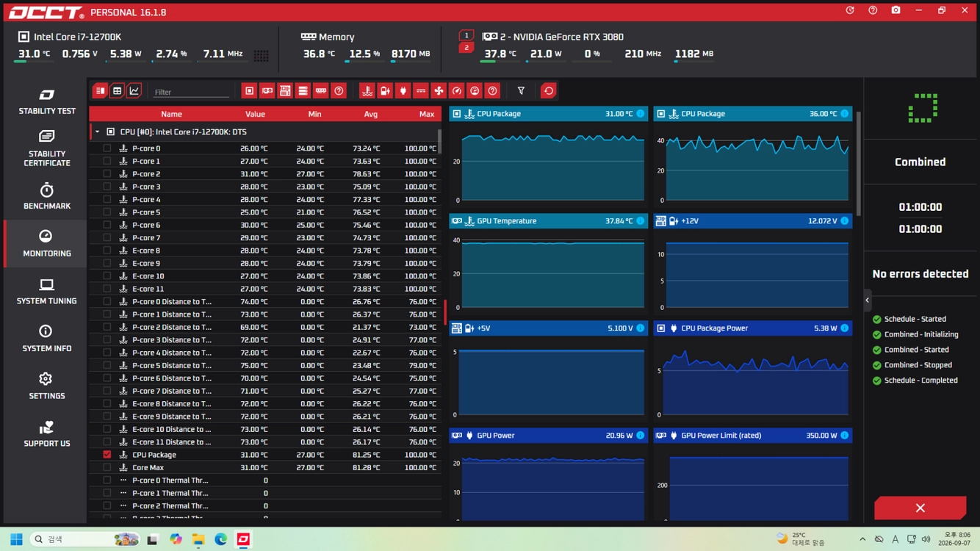Toggle the speedometer frequency filter icon
980x551 pixels.
coord(456,91)
